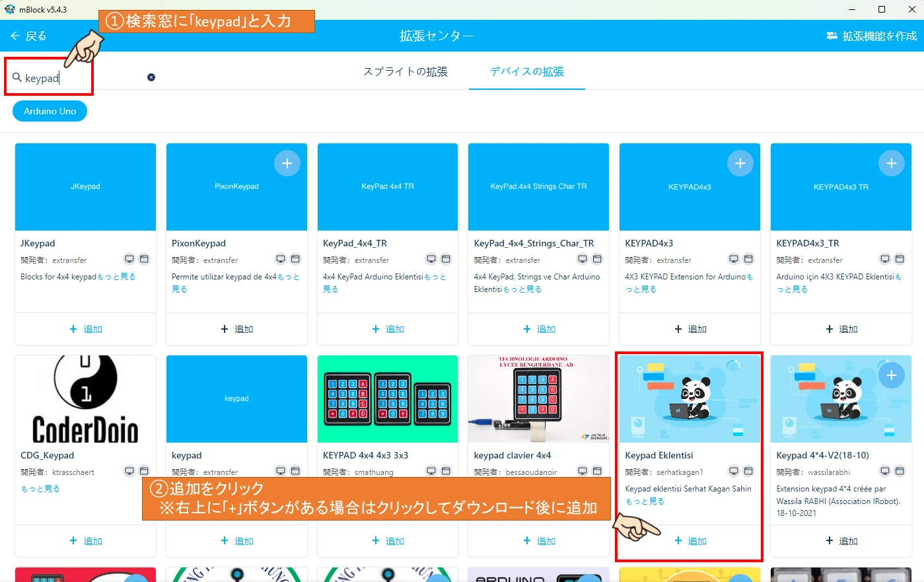Show more of CDG_Keypad description
The image size is (924, 582).
click(x=40, y=489)
